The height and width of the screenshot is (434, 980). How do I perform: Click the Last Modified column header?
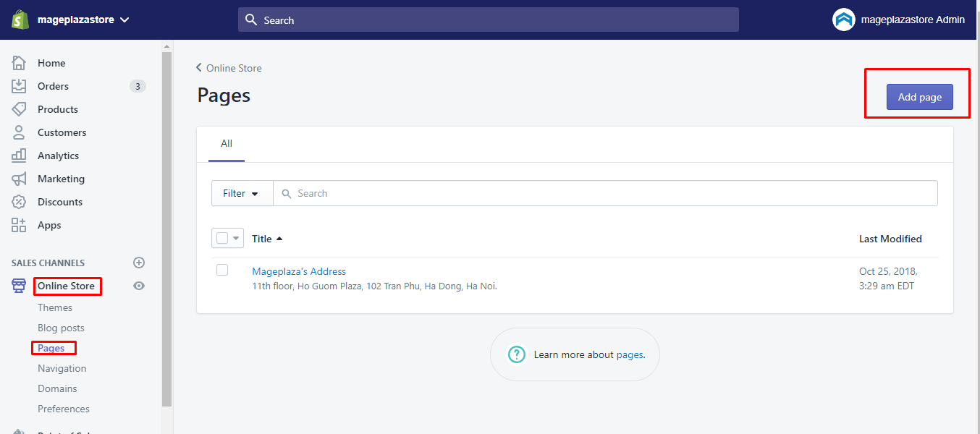[890, 239]
